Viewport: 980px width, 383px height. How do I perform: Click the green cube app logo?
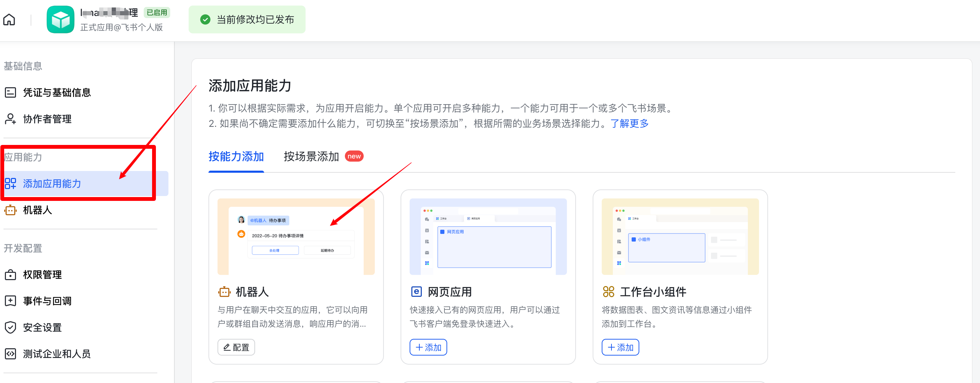60,19
